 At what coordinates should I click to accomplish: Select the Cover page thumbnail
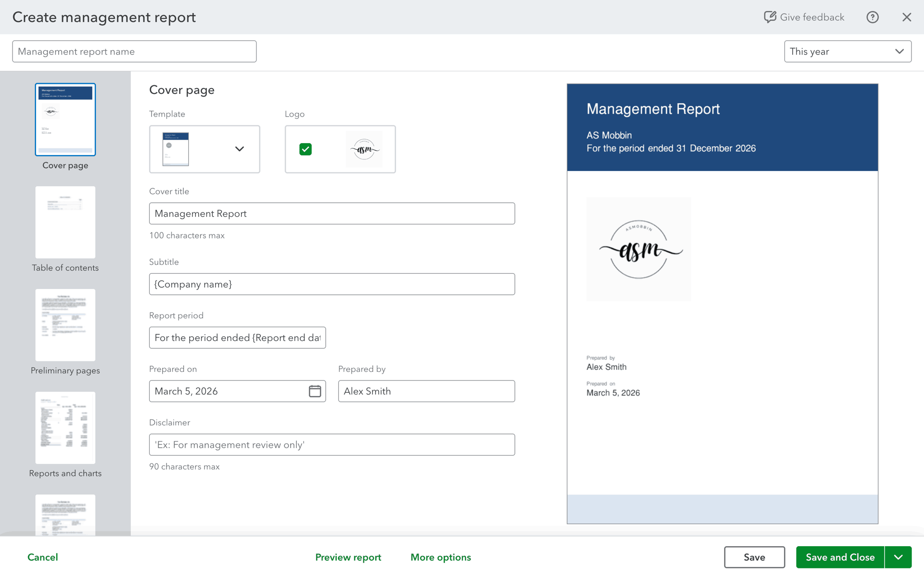pos(65,119)
